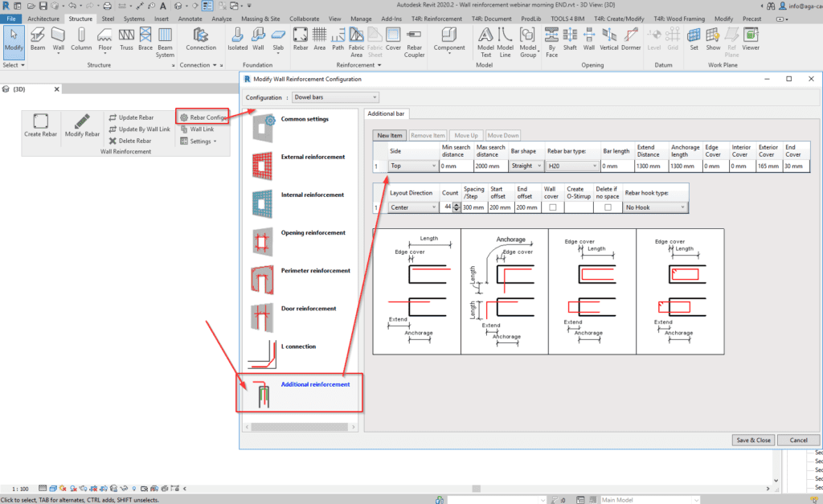This screenshot has height=504, width=823.
Task: Open the work plane Viewer
Action: point(751,39)
